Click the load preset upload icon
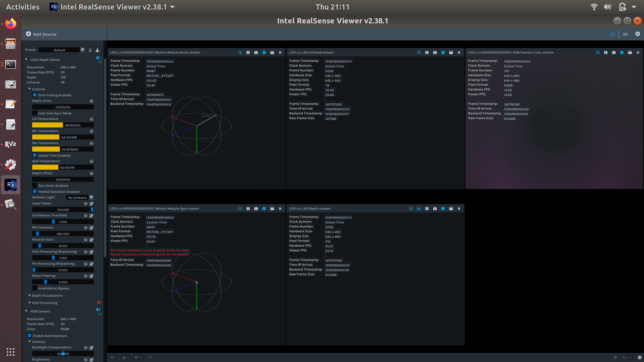This screenshot has width=644, height=362. click(x=90, y=50)
